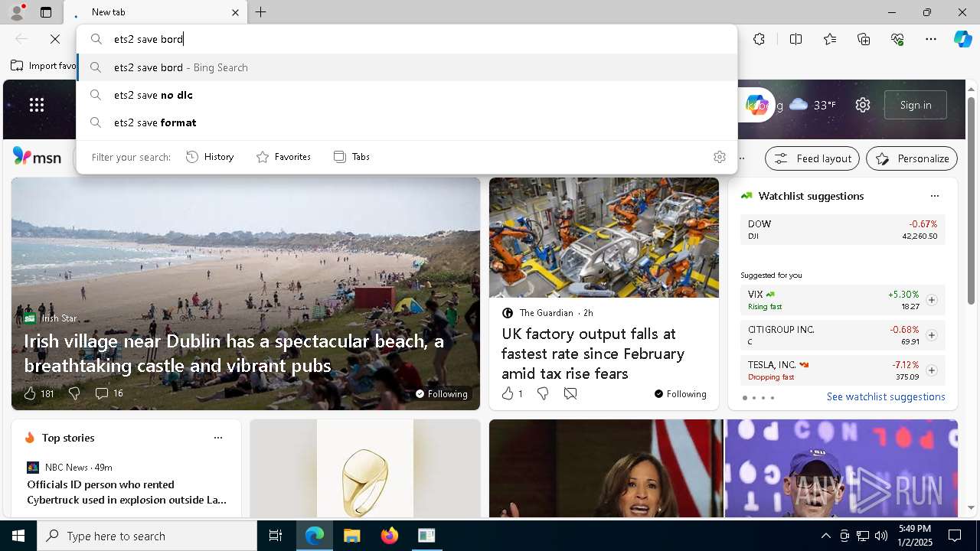Launch Copilot from the toolbar
This screenshot has width=980, height=551.
(x=962, y=39)
